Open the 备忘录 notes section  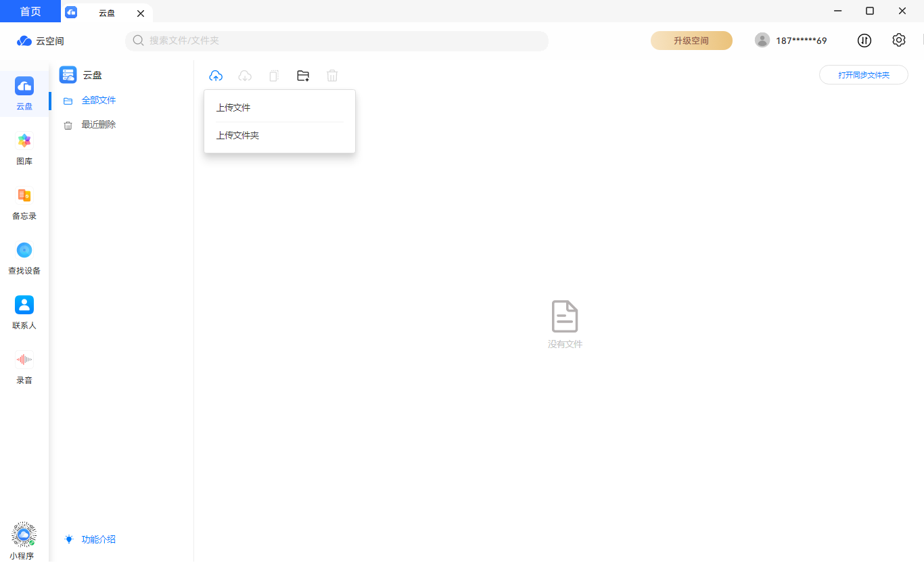coord(24,203)
